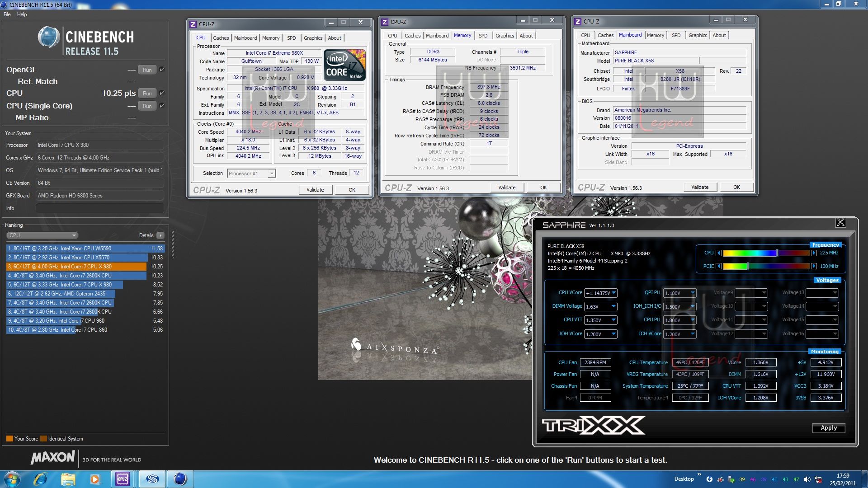Viewport: 868px width, 488px height.
Task: Open Internet Explorer from the taskbar
Action: [41, 479]
